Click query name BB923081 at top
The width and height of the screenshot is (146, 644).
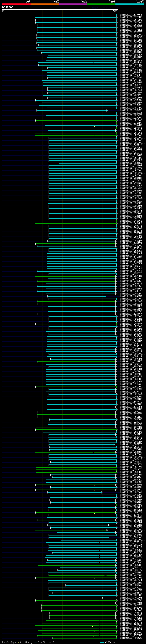pos(8,7)
